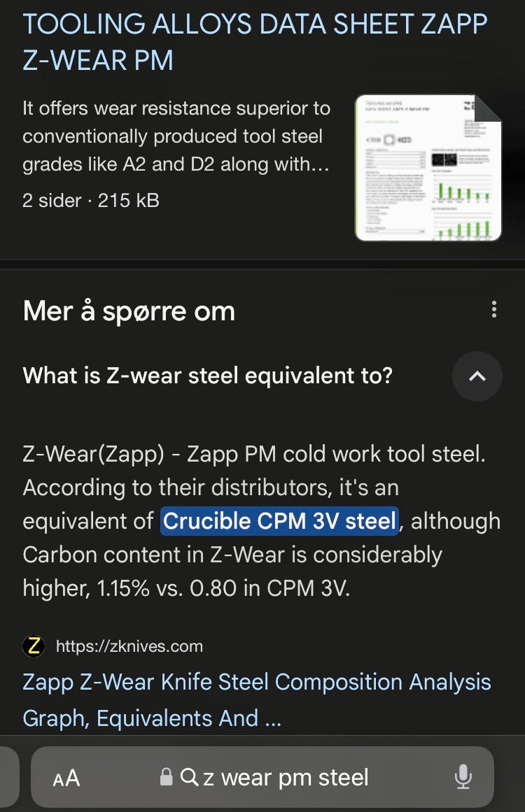Tap the 'z wear pm steel' address bar field
525x812 pixels.
262,777
